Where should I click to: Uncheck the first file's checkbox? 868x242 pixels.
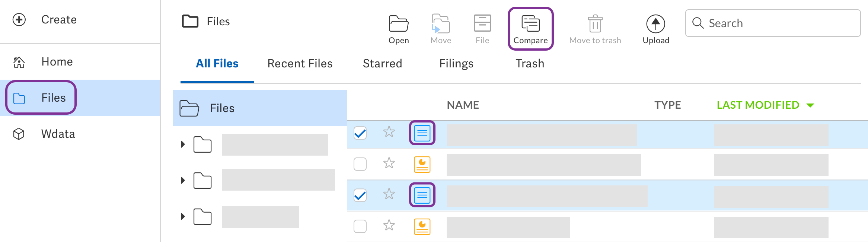click(x=360, y=133)
